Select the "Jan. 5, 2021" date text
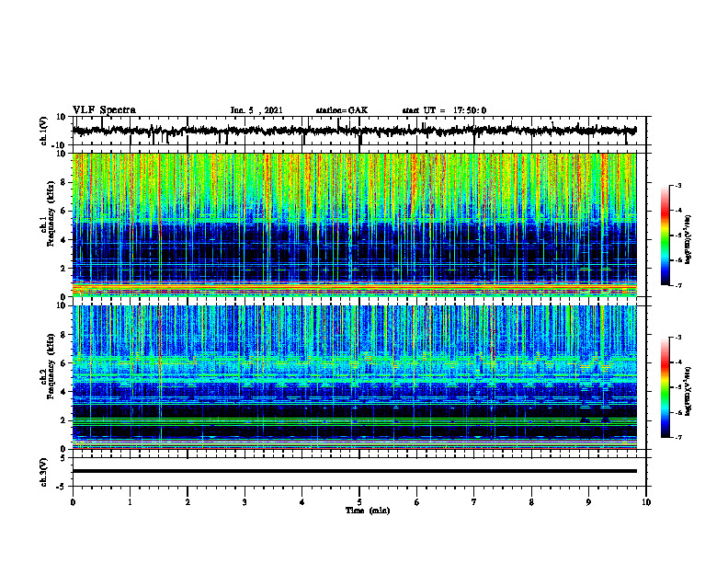The width and height of the screenshot is (728, 563). [256, 110]
